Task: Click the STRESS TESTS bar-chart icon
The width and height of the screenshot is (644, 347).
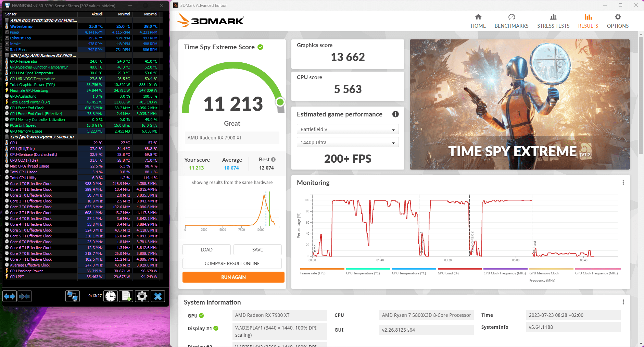Action: click(553, 17)
